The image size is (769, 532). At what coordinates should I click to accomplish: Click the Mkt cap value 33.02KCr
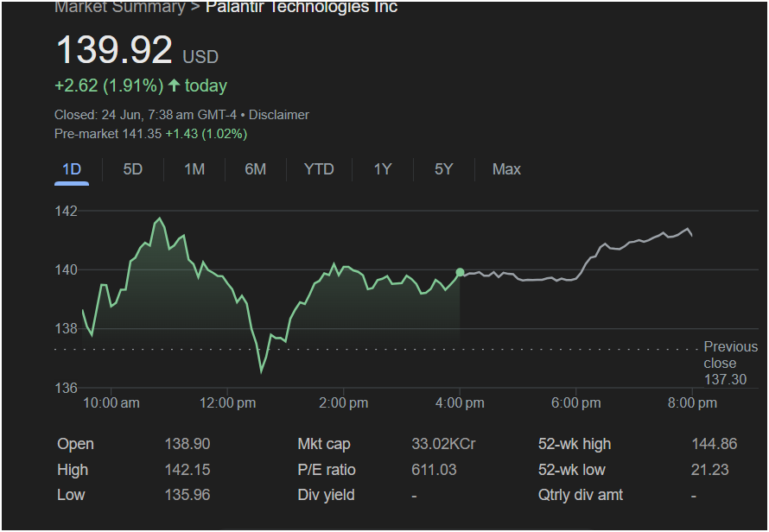[443, 444]
